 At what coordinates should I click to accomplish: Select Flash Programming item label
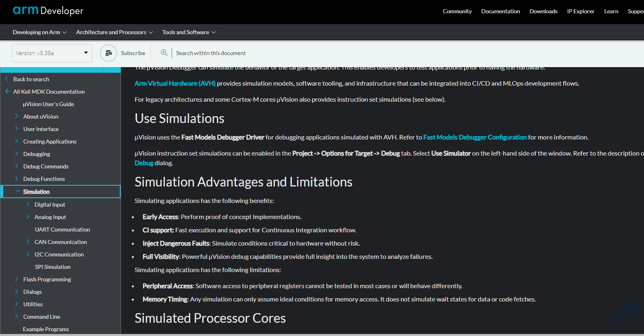pos(47,279)
